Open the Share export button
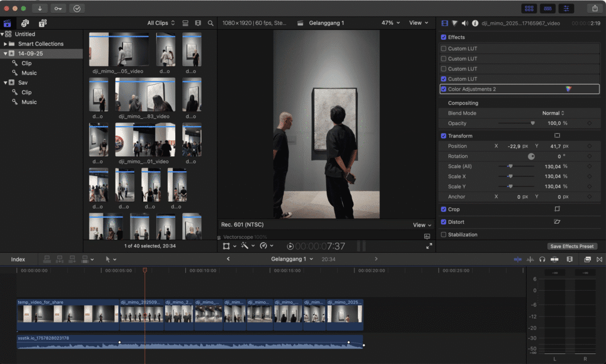Screen dimensions: 606x364 [x=594, y=8]
